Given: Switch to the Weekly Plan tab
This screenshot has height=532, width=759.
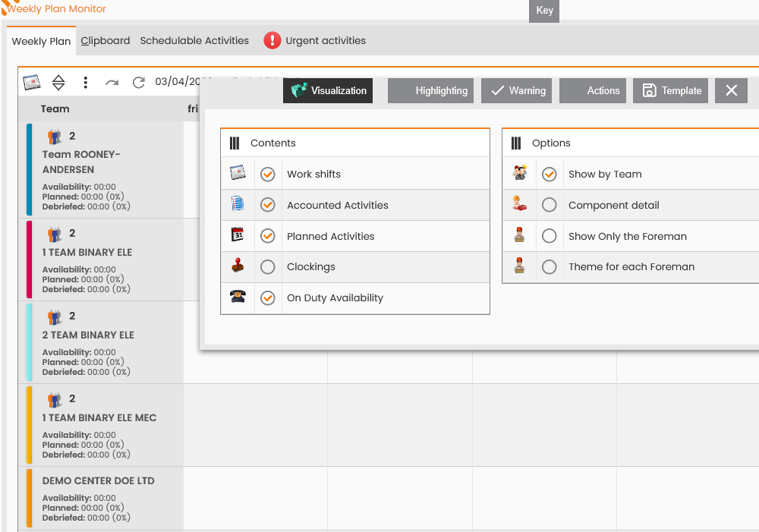Looking at the screenshot, I should pyautogui.click(x=41, y=41).
